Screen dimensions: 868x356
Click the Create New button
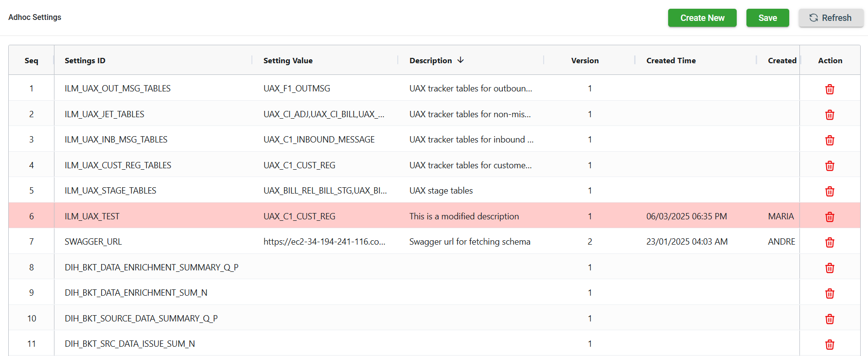(x=702, y=18)
